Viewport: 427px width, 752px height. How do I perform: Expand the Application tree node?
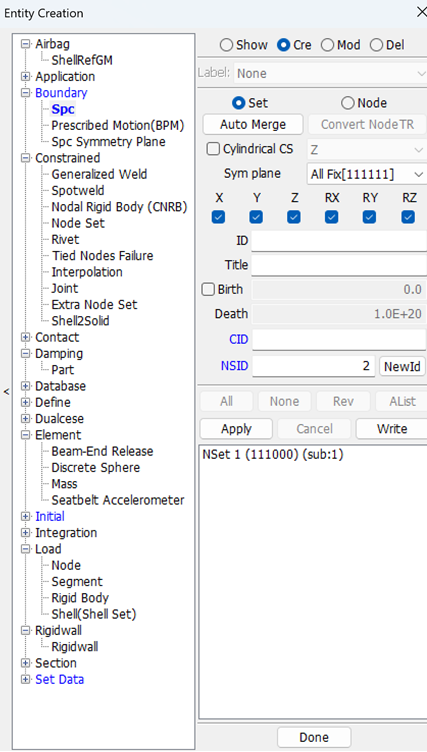point(25,77)
